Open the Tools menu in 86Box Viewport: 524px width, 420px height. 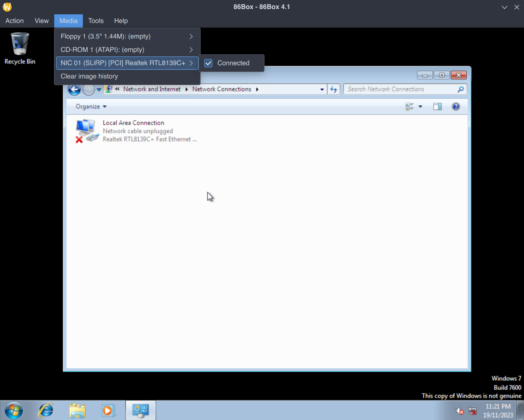[96, 20]
